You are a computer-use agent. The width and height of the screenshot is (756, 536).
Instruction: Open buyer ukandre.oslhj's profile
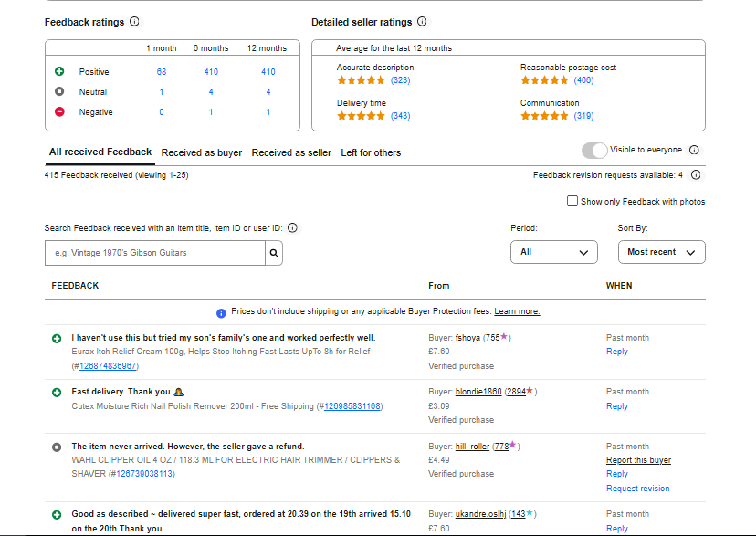pos(480,514)
